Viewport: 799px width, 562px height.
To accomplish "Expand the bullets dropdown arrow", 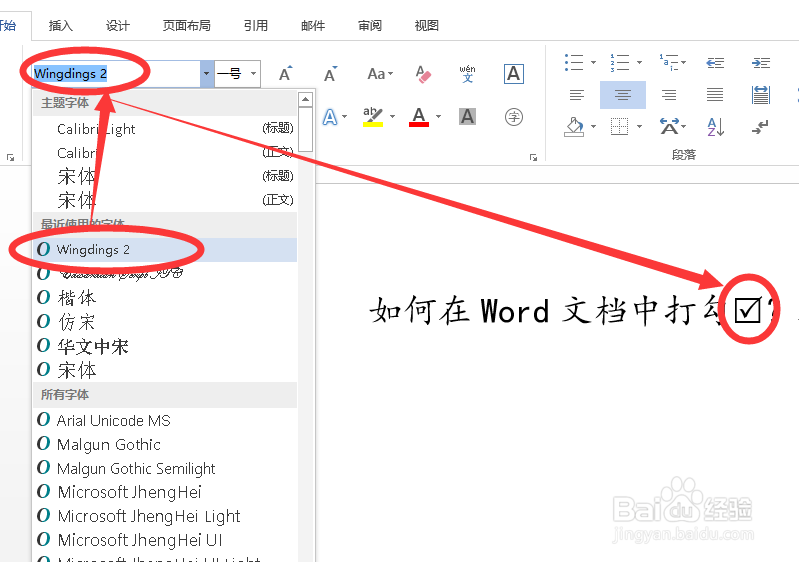I will click(x=593, y=63).
